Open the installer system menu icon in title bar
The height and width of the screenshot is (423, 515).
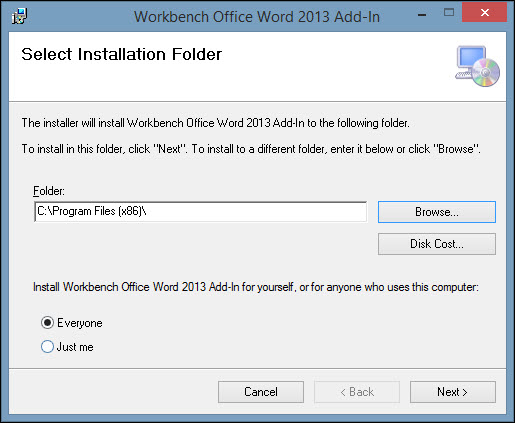19,16
